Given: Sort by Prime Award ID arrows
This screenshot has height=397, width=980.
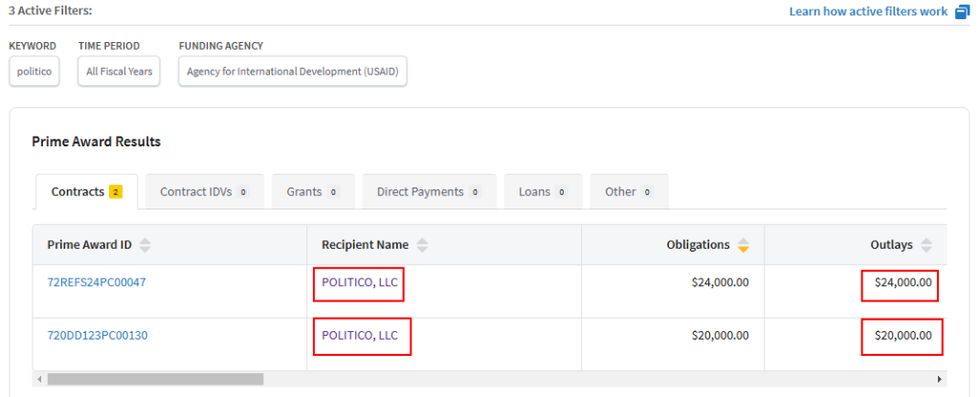Looking at the screenshot, I should click(145, 245).
